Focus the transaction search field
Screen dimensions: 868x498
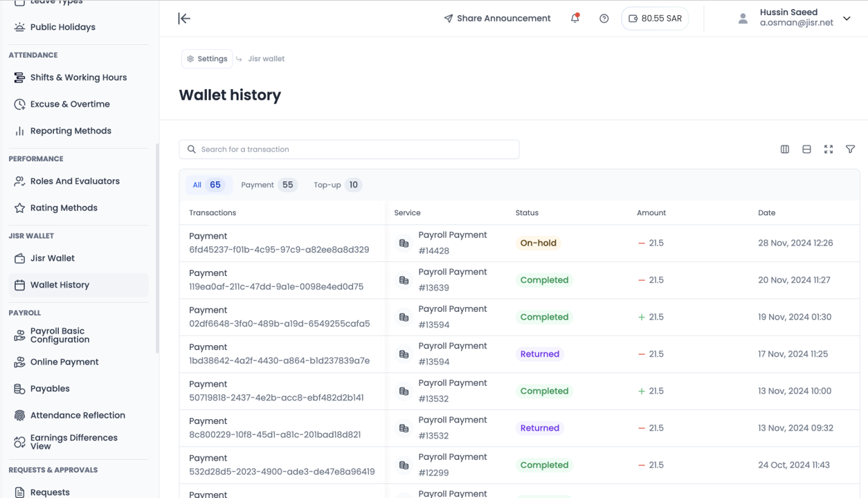tap(350, 149)
